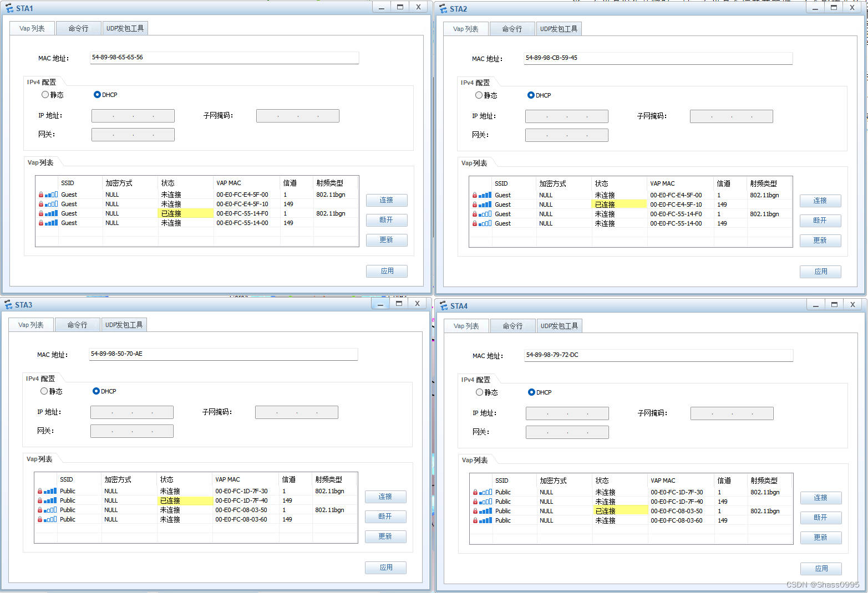Click 已连接 status cell in STA3 list

[185, 500]
